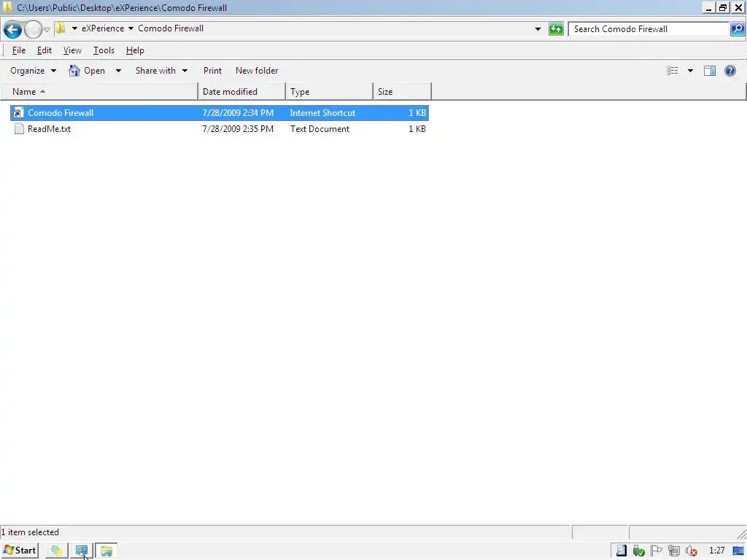Viewport: 747px width, 560px height.
Task: Click the Back navigation arrow
Action: (13, 29)
